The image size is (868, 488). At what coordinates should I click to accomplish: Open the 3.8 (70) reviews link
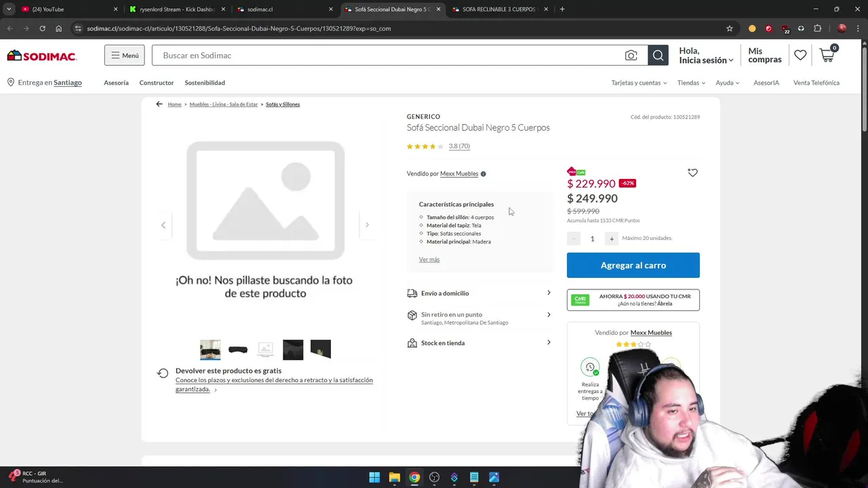pos(459,146)
